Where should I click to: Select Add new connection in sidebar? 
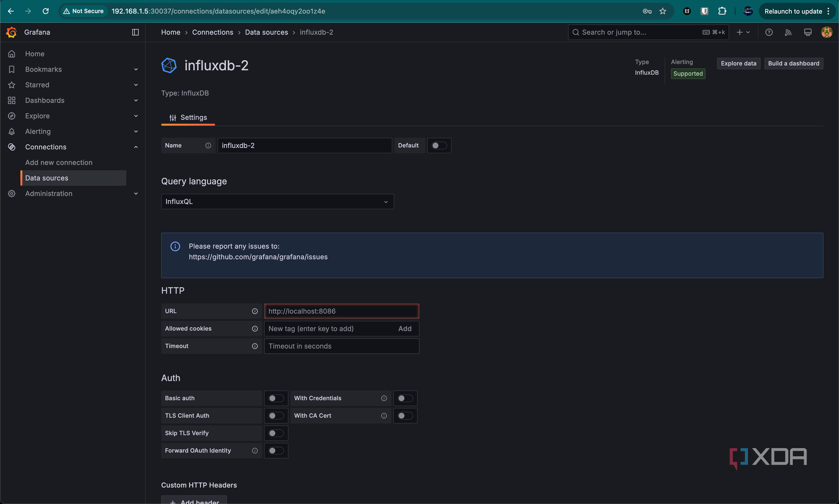point(58,162)
